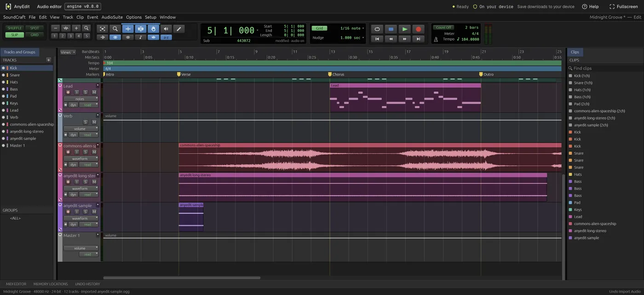This screenshot has width=644, height=295.
Task: Open the Lead track name menu arrow
Action: pos(98,86)
